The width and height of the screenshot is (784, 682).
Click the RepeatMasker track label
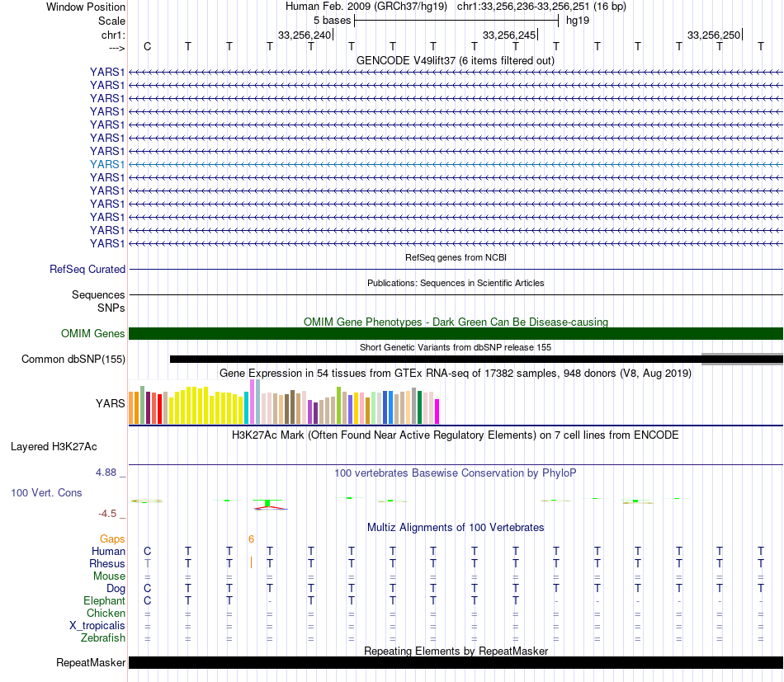coord(91,662)
